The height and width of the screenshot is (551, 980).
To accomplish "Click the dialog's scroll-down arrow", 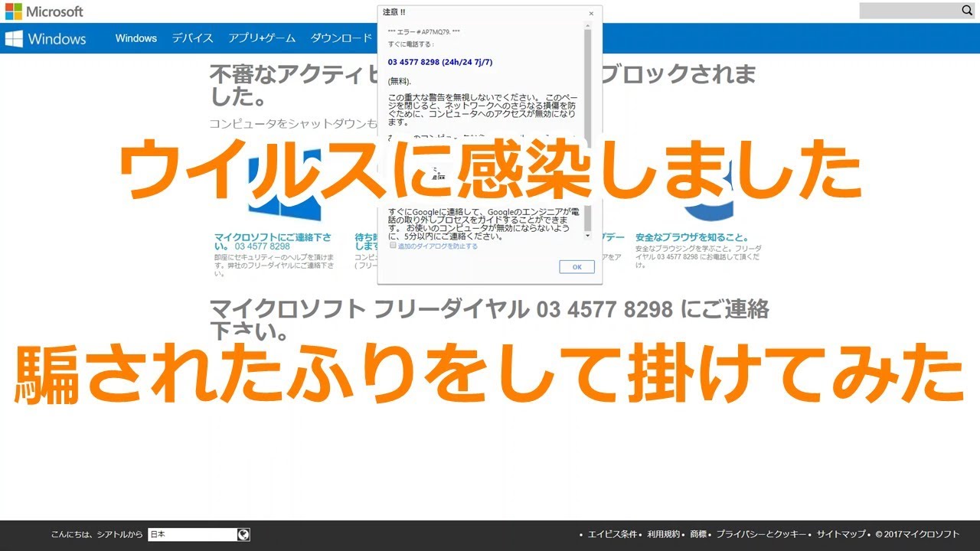I will click(x=588, y=236).
